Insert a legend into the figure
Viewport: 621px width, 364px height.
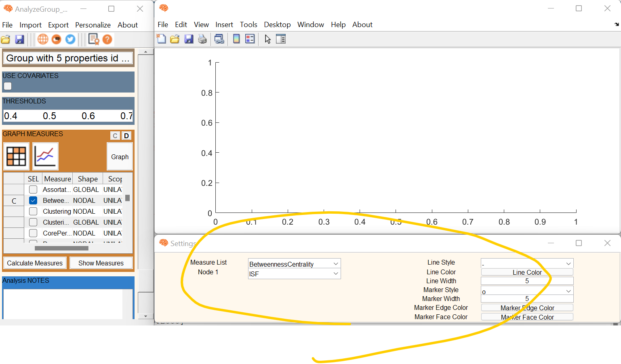(250, 39)
